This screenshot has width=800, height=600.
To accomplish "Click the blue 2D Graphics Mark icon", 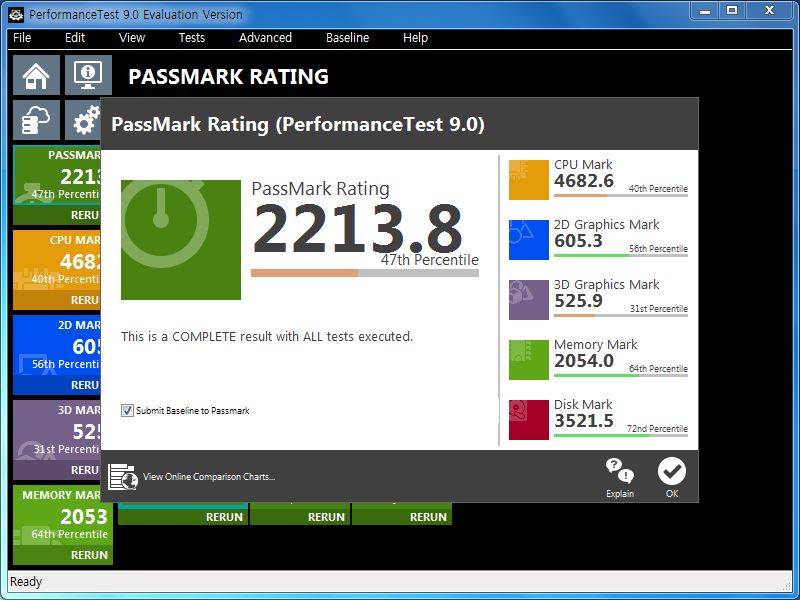I will tap(529, 240).
